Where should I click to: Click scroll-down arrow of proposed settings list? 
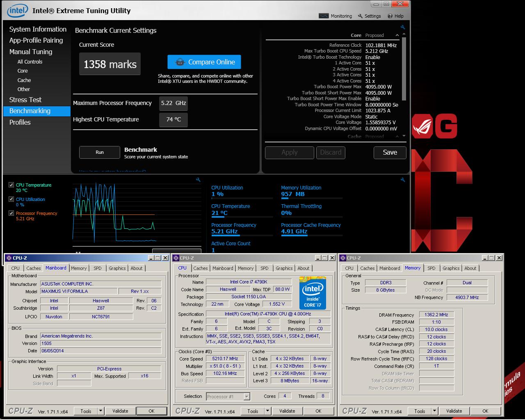pyautogui.click(x=404, y=136)
